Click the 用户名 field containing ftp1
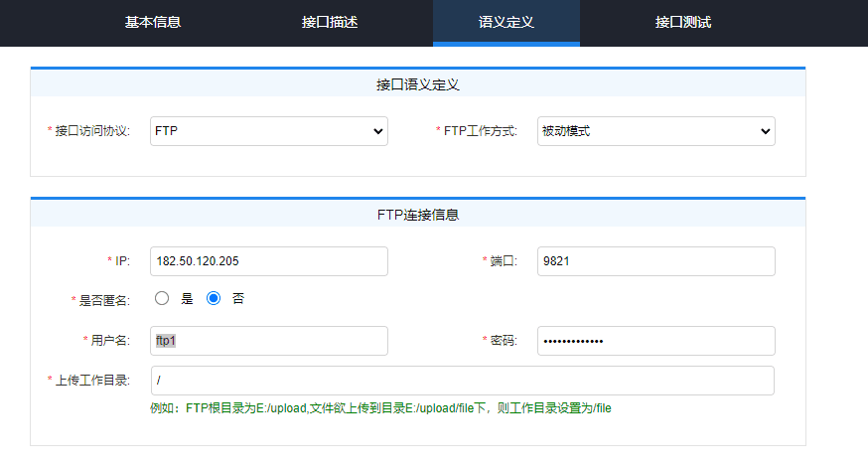The image size is (868, 469). pyautogui.click(x=269, y=341)
